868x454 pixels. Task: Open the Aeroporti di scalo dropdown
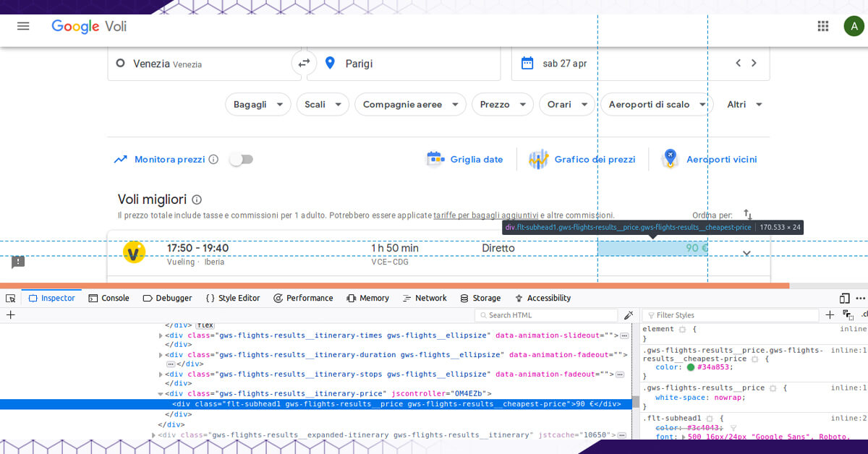pyautogui.click(x=657, y=104)
